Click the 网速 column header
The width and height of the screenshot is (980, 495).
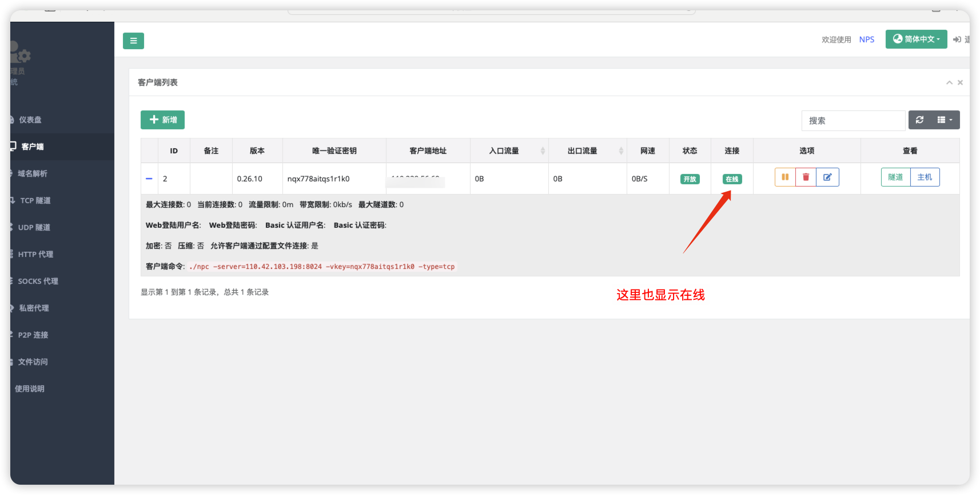point(648,151)
